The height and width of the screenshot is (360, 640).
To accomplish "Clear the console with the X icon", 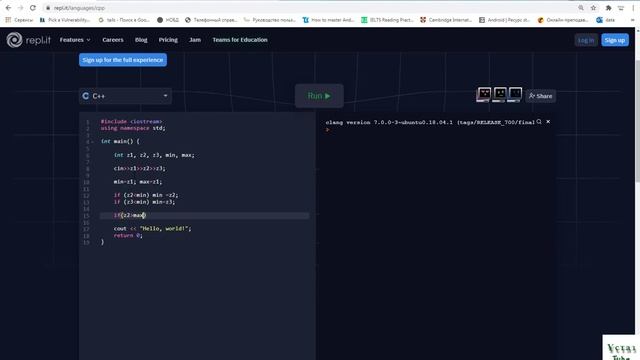I will point(548,122).
